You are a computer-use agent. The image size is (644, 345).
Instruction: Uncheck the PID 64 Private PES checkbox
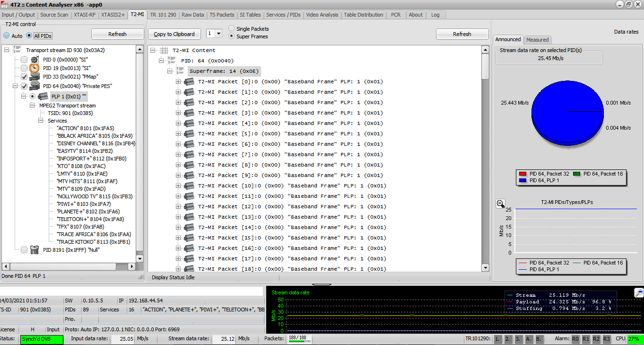point(24,86)
